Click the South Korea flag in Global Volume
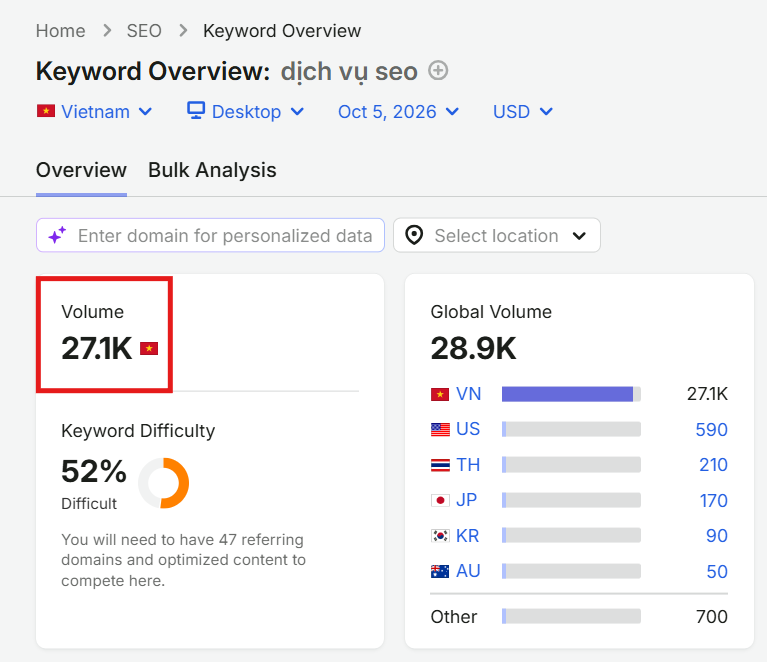767x662 pixels. pyautogui.click(x=440, y=536)
